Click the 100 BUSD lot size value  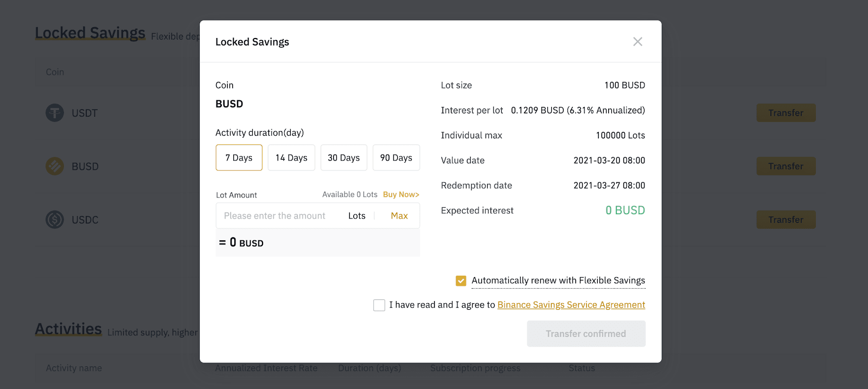point(625,85)
